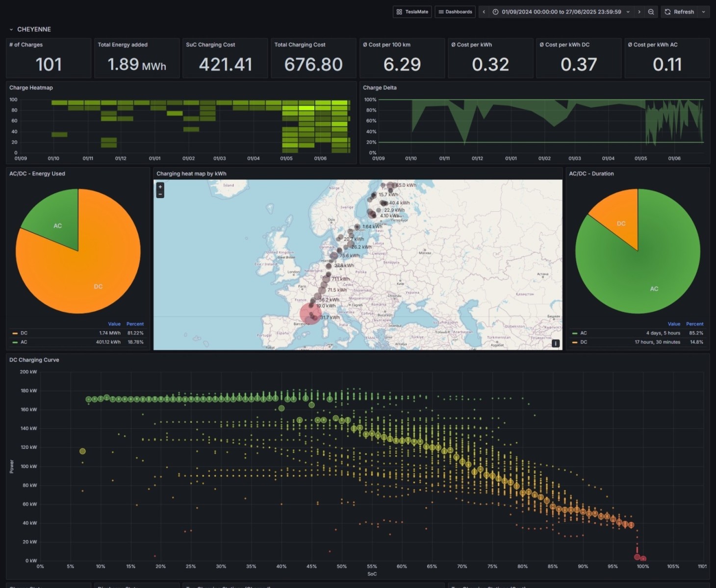Click the 'AC/DC - Energy Used' panel title

tap(37, 173)
